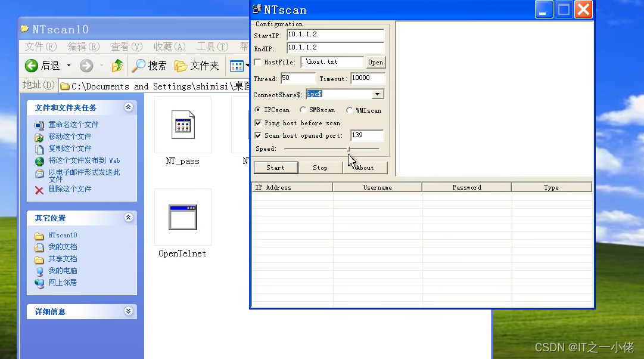The width and height of the screenshot is (644, 359).
Task: Click Open button next to HostFile
Action: 375,62
